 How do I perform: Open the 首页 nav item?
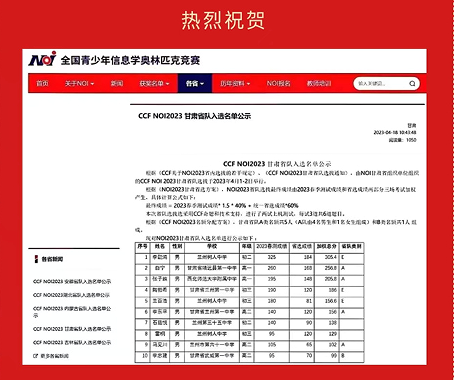click(x=42, y=83)
